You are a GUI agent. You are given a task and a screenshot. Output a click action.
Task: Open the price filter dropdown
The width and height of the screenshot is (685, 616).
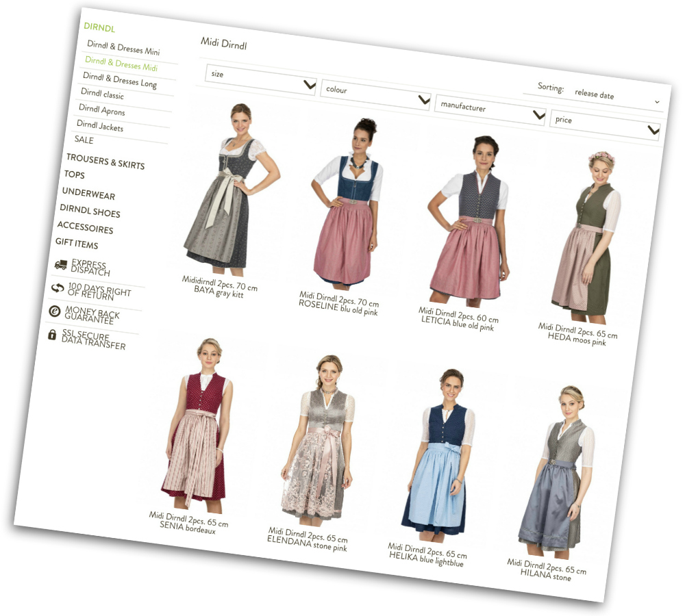[x=605, y=125]
